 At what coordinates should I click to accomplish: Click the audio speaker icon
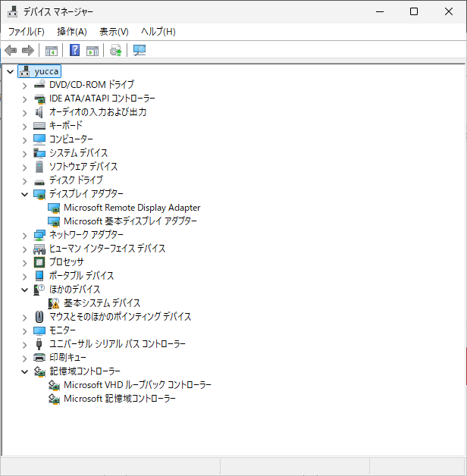pos(39,112)
